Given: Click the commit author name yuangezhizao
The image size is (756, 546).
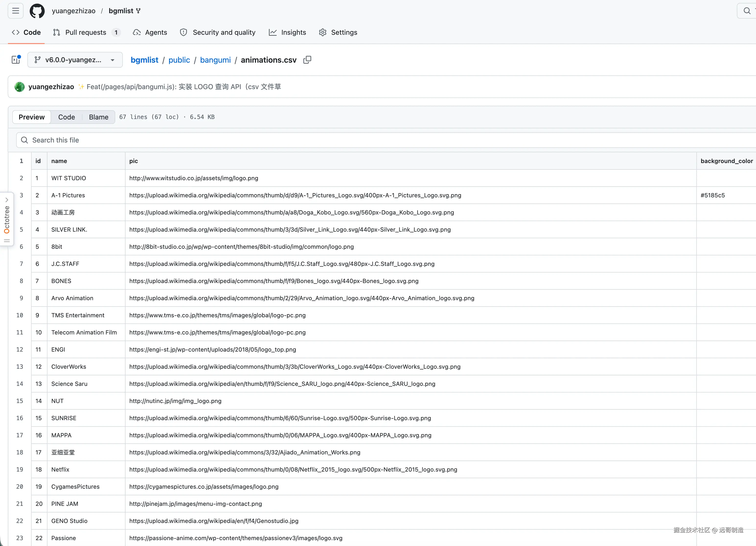Looking at the screenshot, I should [x=51, y=87].
